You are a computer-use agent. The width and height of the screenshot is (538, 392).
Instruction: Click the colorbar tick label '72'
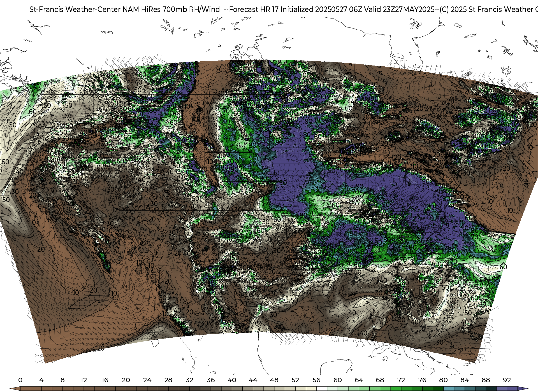pos(401,380)
